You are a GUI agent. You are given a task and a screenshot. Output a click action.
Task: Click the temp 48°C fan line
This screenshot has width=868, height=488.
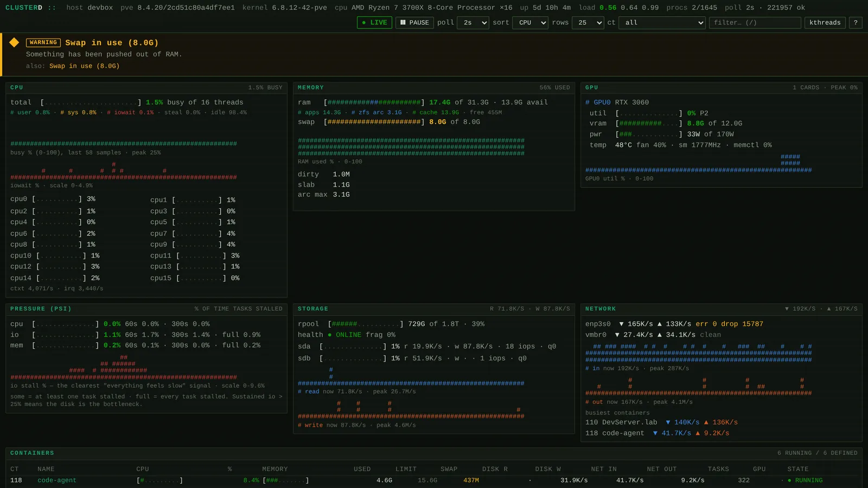680,145
